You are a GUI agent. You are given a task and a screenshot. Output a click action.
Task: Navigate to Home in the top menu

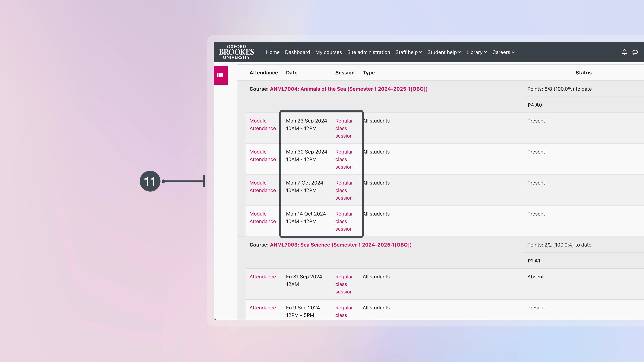point(273,52)
